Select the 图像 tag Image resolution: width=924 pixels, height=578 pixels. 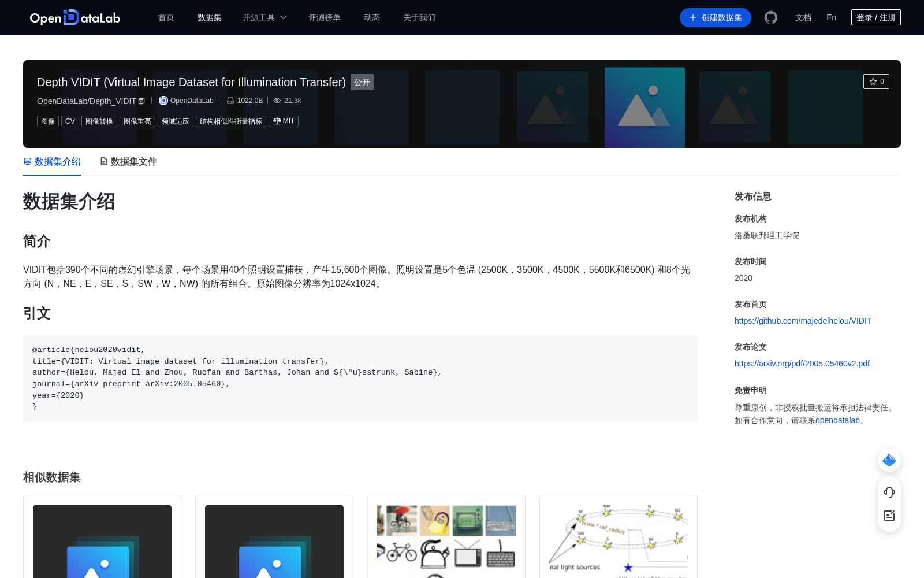[48, 121]
